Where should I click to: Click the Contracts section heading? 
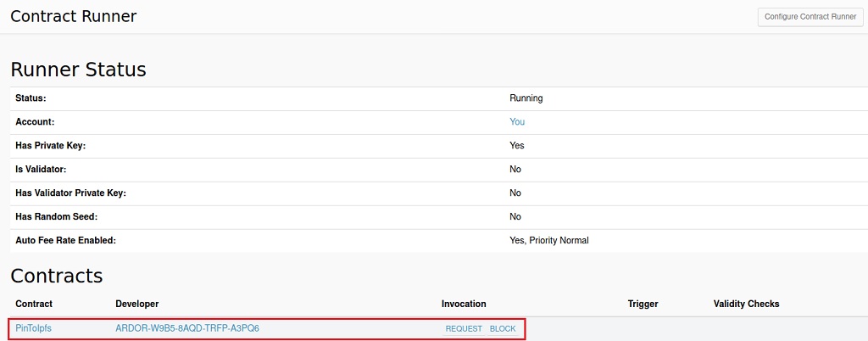[x=56, y=276]
